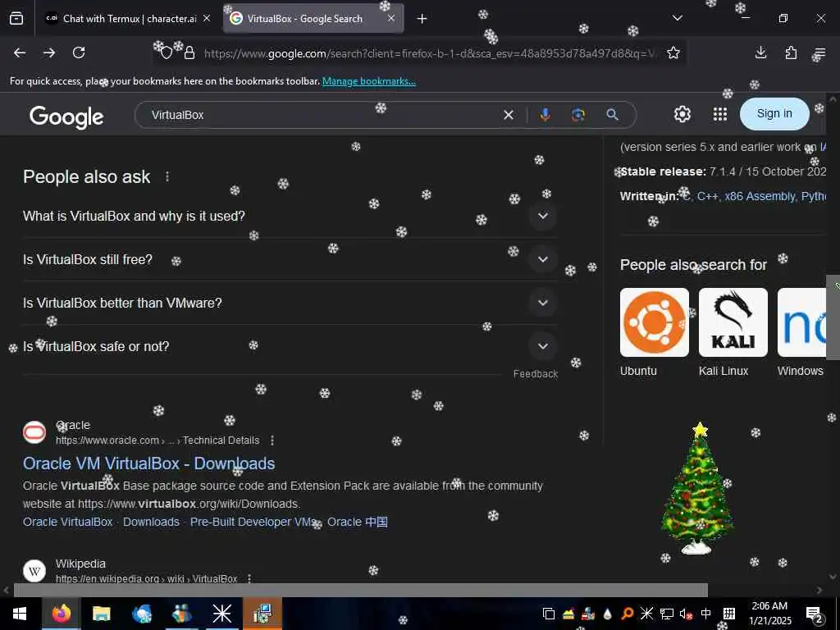Click the orange magnifier tray icon
840x630 pixels.
tap(628, 614)
